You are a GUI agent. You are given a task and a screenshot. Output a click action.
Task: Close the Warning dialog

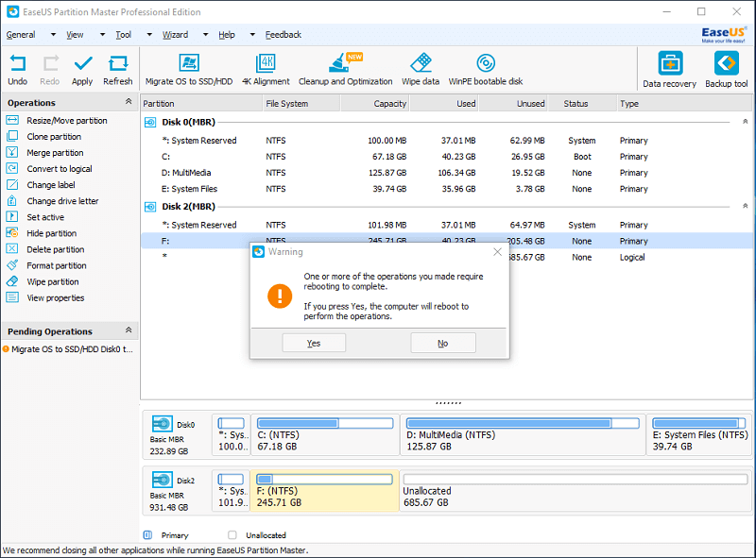tap(498, 252)
